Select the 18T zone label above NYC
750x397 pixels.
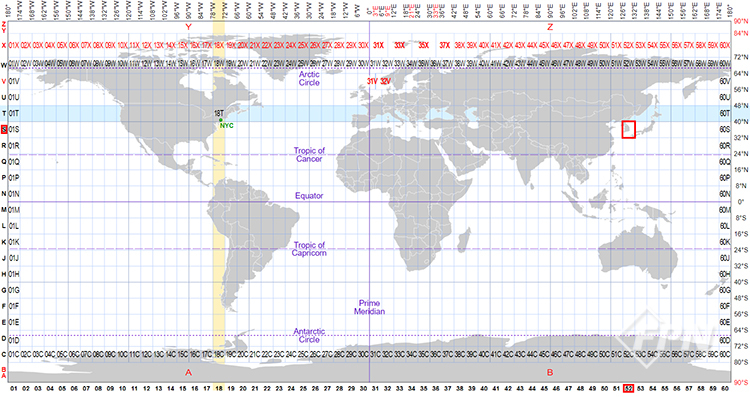click(219, 113)
